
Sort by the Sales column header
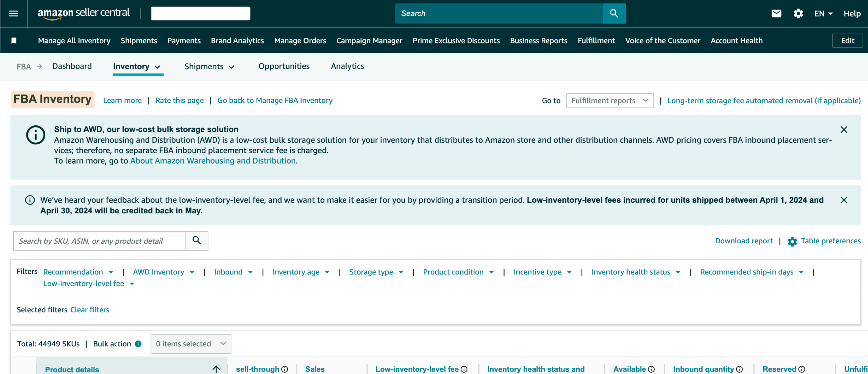pyautogui.click(x=315, y=369)
